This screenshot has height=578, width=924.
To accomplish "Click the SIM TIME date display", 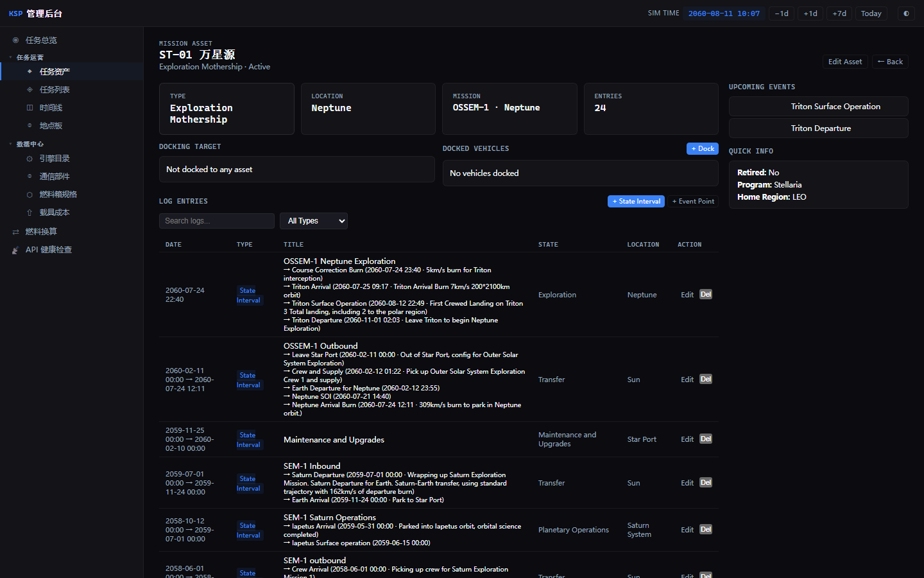I will point(724,13).
